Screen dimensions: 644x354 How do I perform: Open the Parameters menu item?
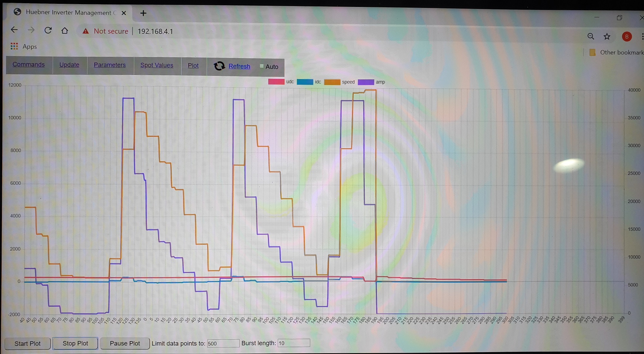click(109, 65)
